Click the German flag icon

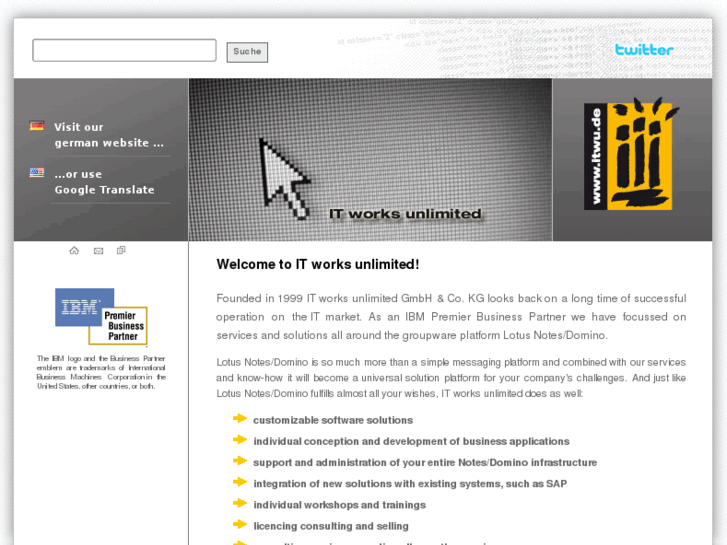click(37, 126)
